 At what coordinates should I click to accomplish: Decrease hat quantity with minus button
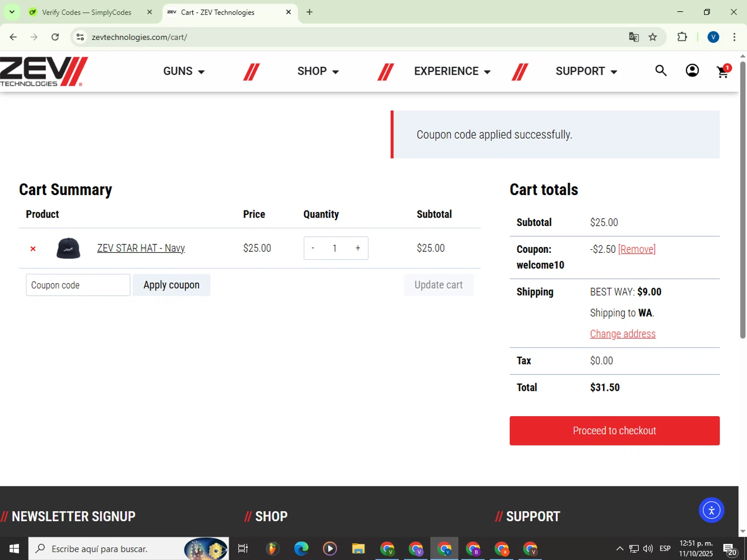[313, 248]
